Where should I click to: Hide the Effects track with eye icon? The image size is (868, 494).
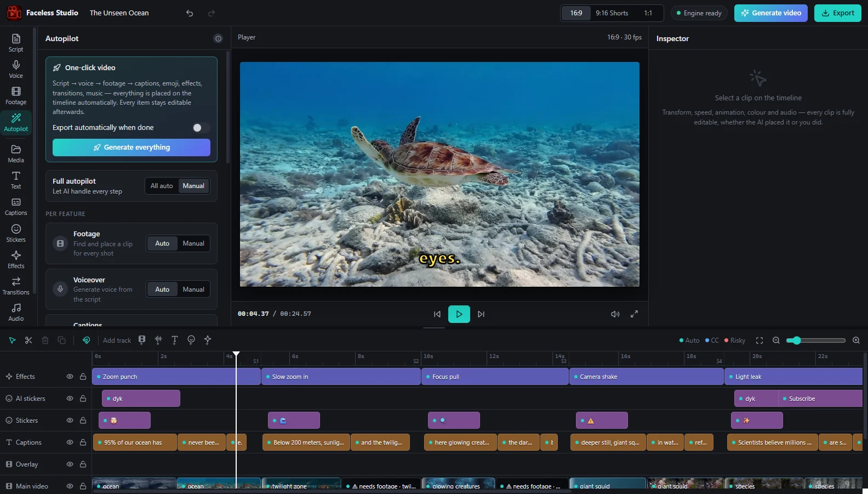tap(70, 377)
